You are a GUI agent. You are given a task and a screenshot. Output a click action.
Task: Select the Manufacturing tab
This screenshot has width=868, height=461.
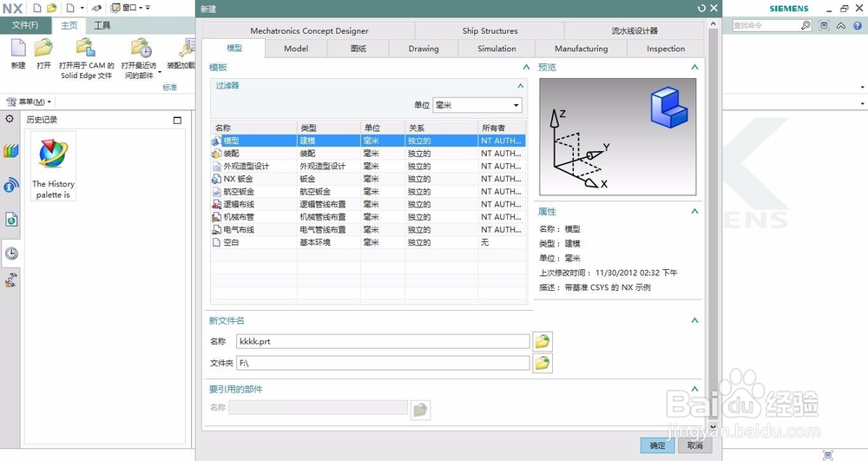582,49
